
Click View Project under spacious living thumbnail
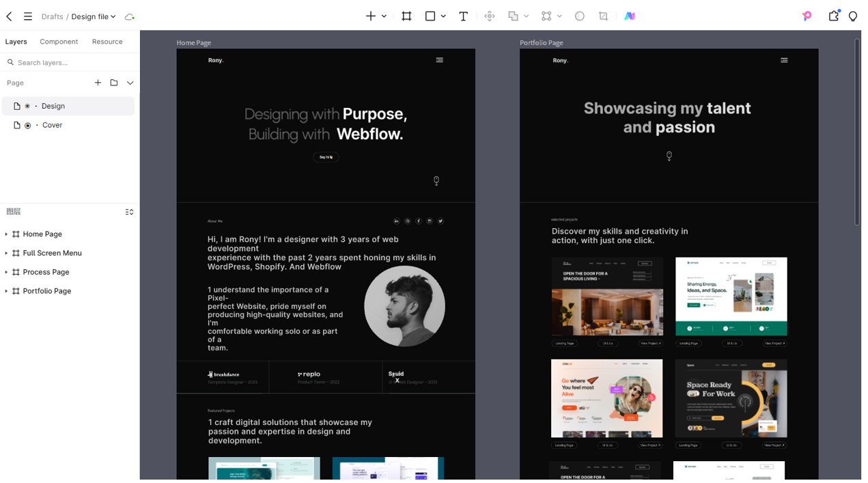[x=650, y=344]
